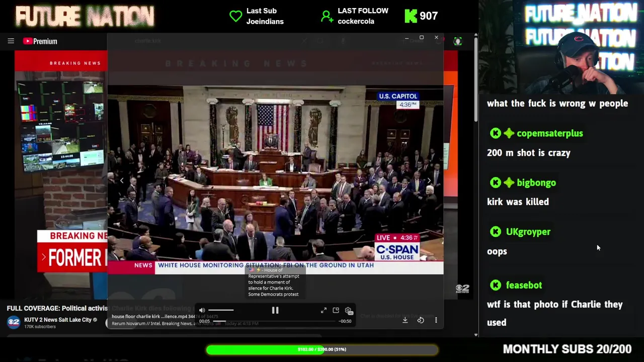Open copemsaterplus chat profile
The image size is (644, 362).
click(x=549, y=133)
